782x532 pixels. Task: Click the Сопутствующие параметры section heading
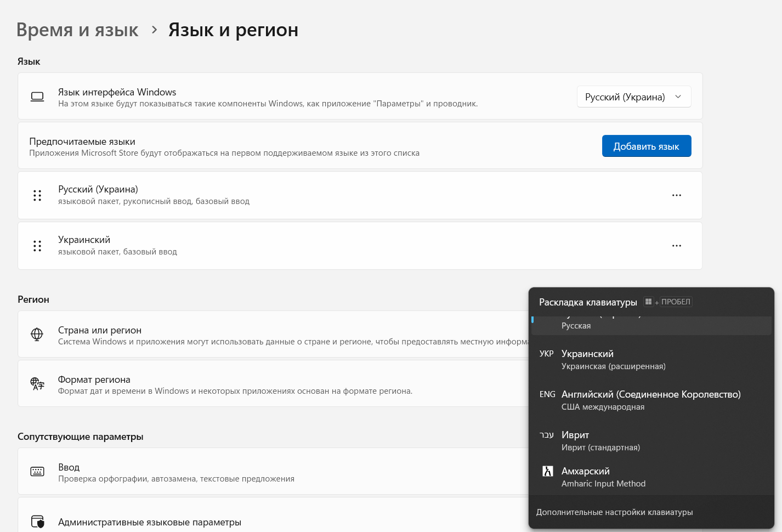point(81,437)
